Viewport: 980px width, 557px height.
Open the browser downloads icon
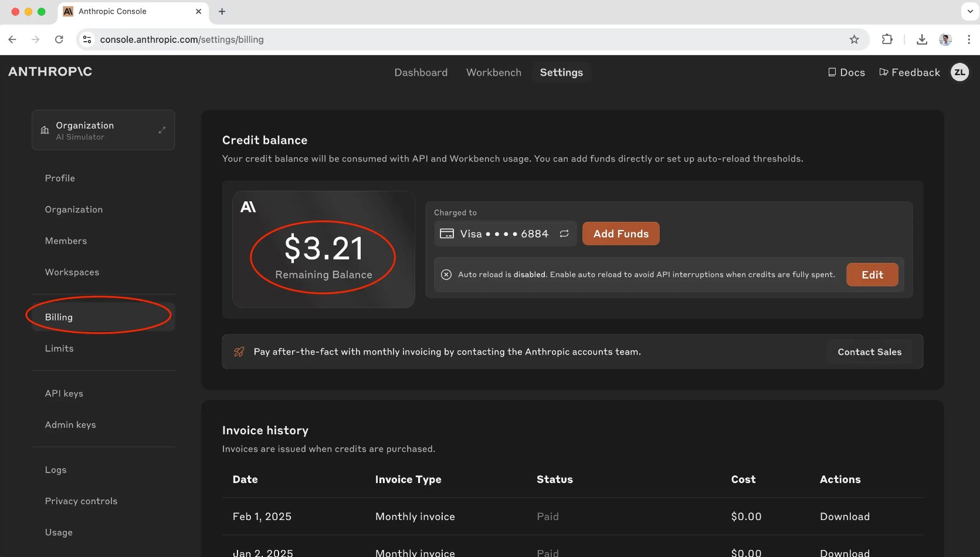coord(922,39)
